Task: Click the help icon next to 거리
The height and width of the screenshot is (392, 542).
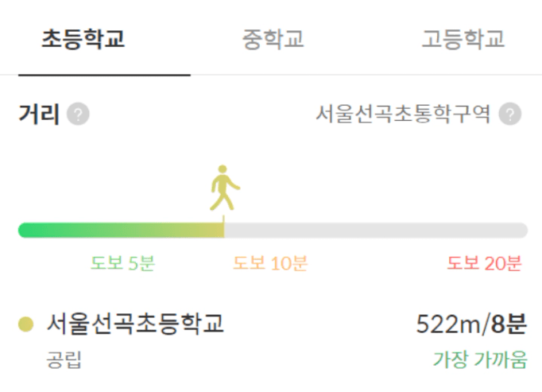Action: pos(78,114)
